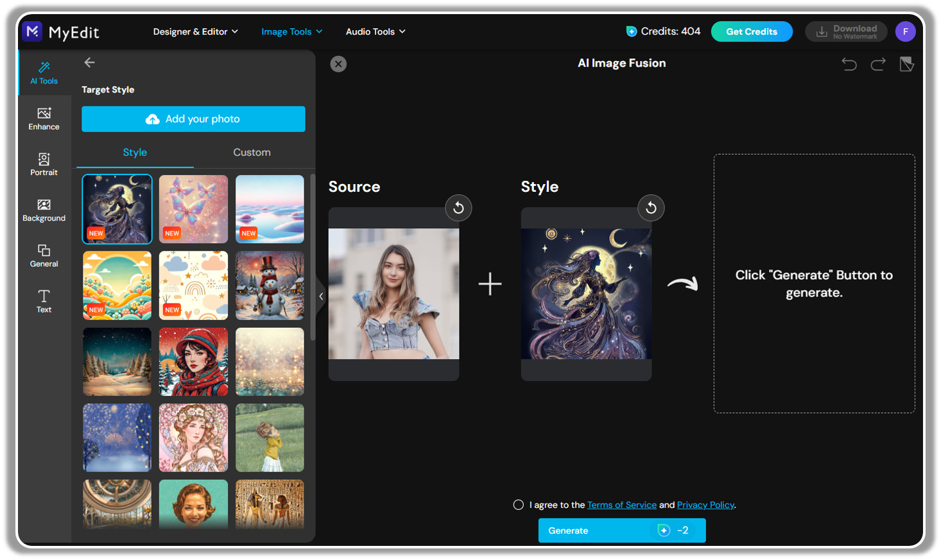Open the Get Credits page
This screenshot has width=941, height=560.
coord(752,31)
